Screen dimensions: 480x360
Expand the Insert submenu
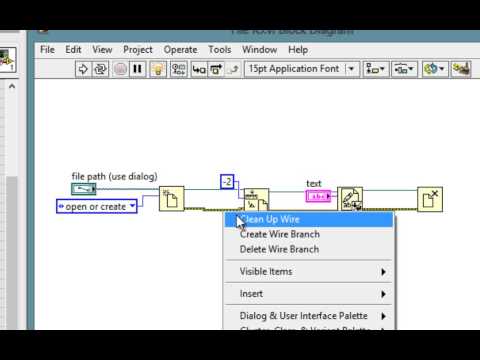tap(309, 294)
